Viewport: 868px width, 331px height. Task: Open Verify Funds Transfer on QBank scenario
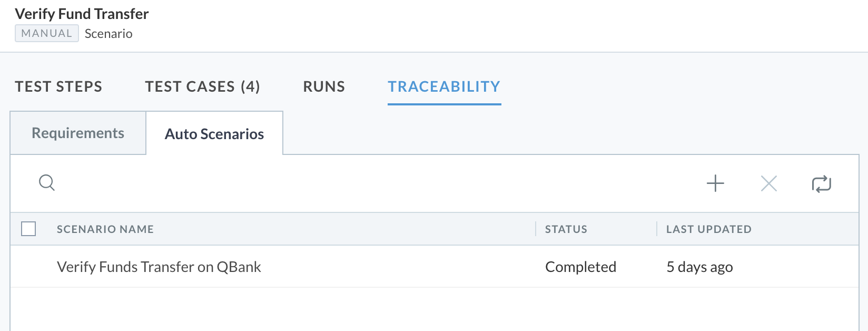click(159, 267)
